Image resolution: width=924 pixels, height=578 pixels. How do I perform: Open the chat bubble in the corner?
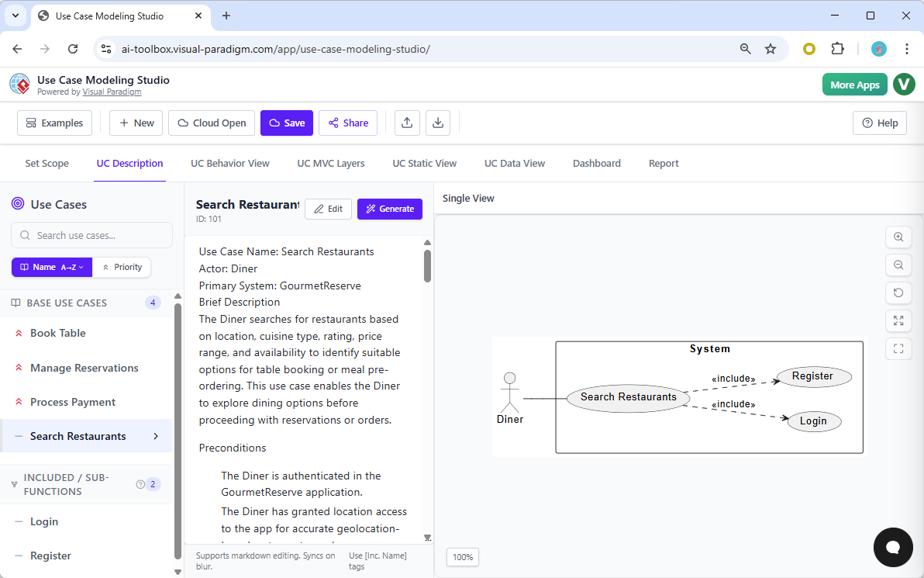(x=893, y=547)
